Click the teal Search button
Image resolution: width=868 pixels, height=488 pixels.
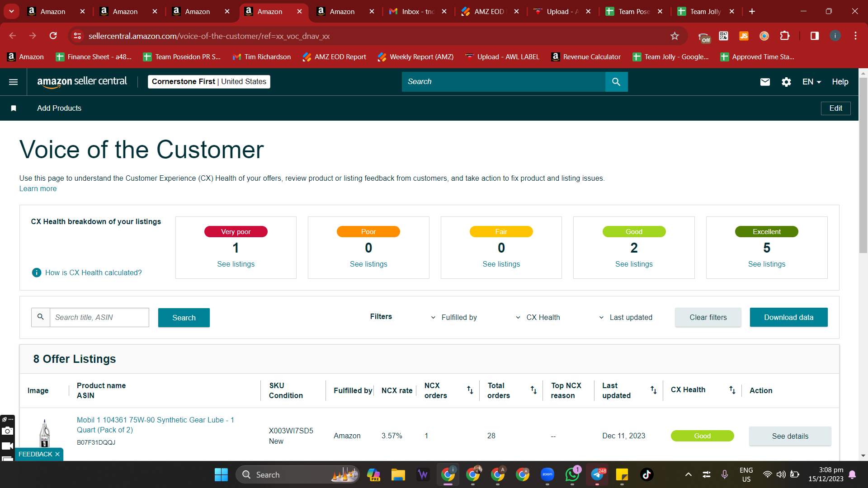click(x=184, y=318)
